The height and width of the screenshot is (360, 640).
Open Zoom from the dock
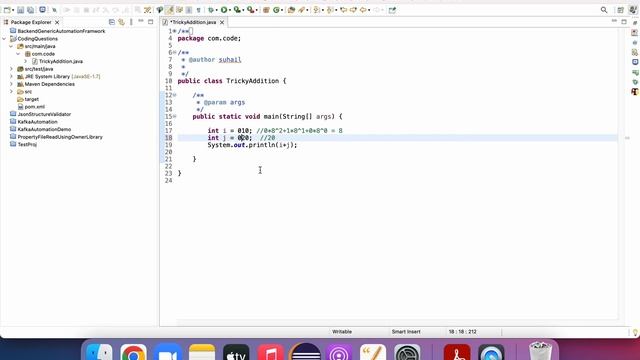point(168,352)
